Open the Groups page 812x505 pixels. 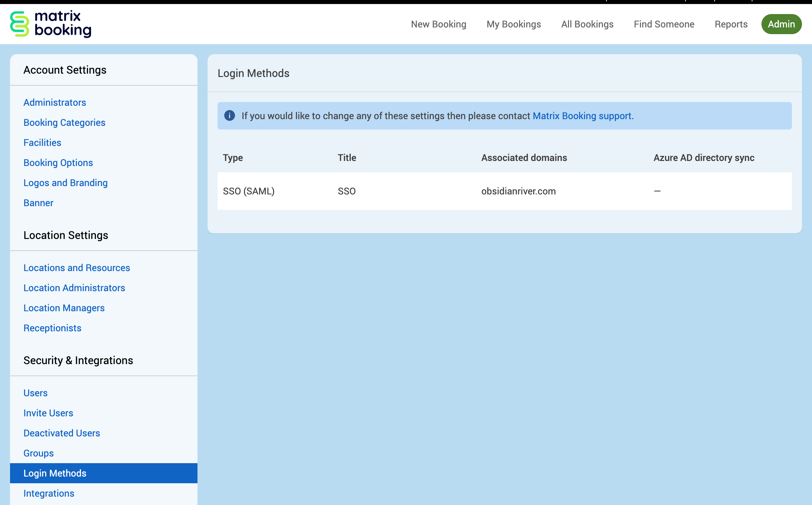point(38,453)
